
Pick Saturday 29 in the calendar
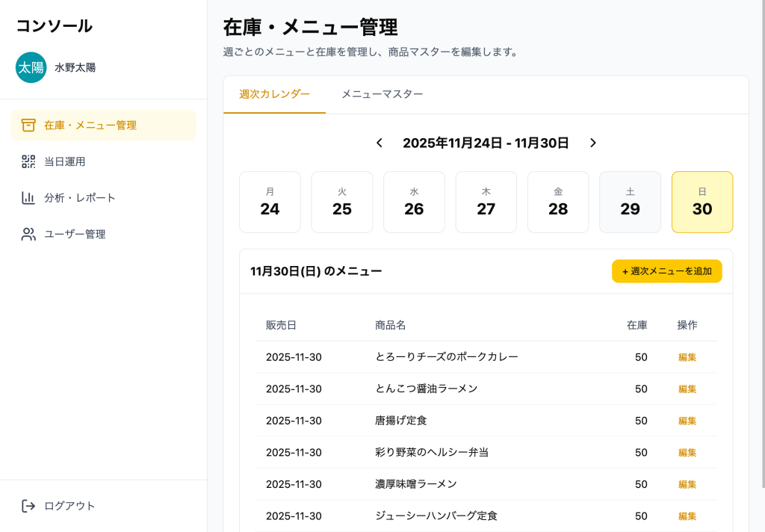[630, 202]
